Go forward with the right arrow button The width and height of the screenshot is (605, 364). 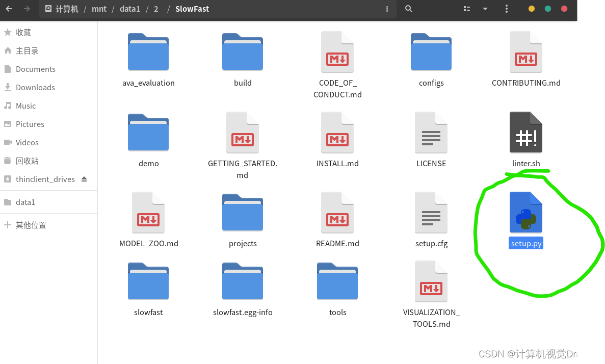coord(27,9)
